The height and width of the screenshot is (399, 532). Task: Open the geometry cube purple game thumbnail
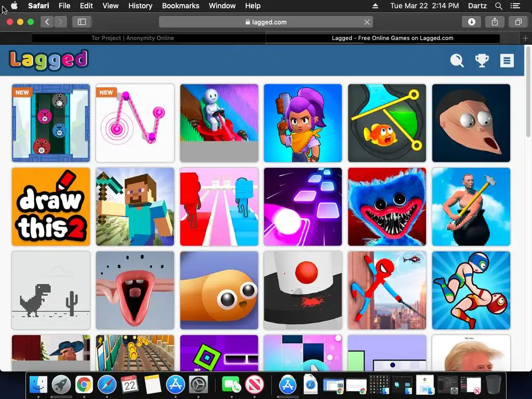click(219, 353)
